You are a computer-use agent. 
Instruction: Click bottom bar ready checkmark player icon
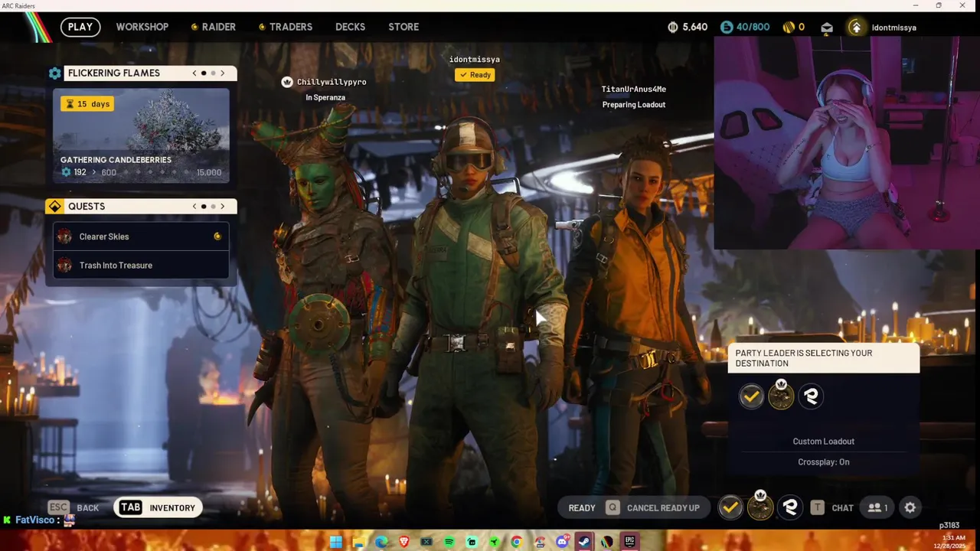click(x=730, y=507)
